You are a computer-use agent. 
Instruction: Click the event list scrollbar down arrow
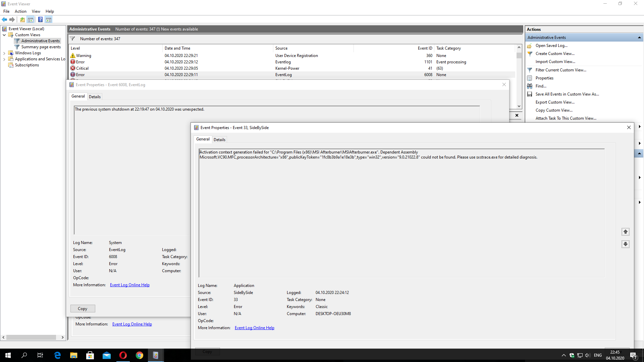[x=519, y=106]
